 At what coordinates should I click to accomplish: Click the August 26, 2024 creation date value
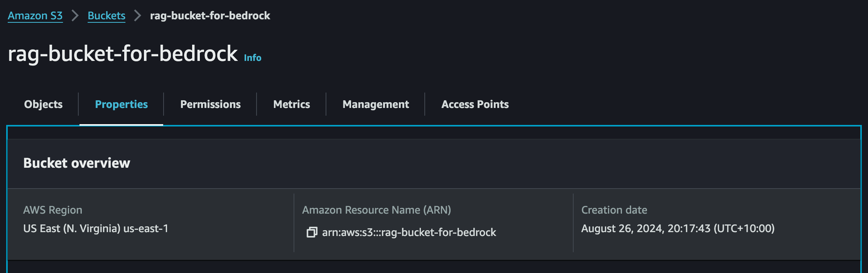point(678,229)
